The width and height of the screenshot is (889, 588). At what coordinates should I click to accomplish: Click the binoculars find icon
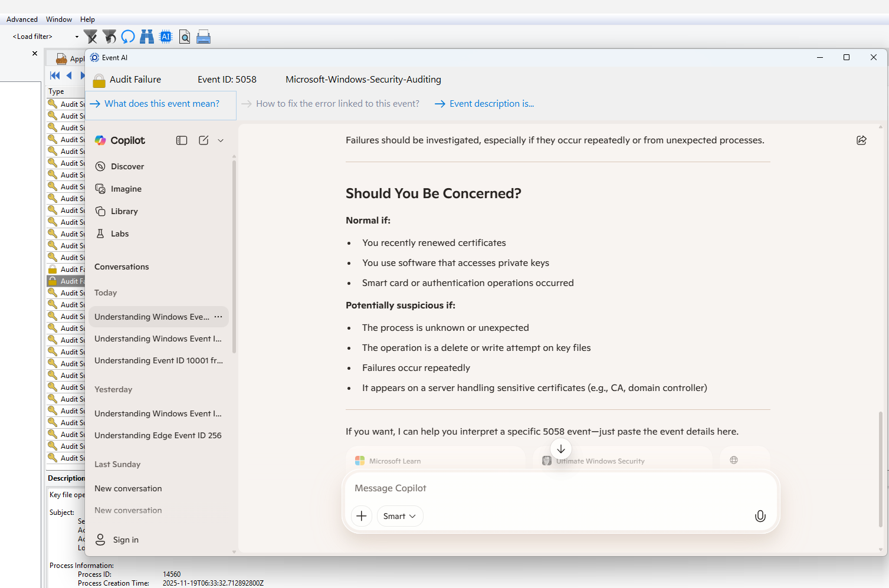pos(147,37)
